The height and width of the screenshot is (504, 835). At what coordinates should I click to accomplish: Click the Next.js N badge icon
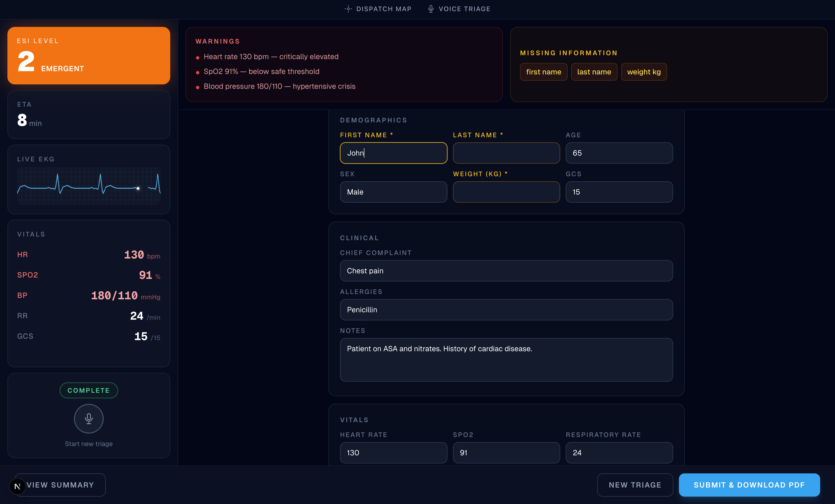tap(17, 486)
